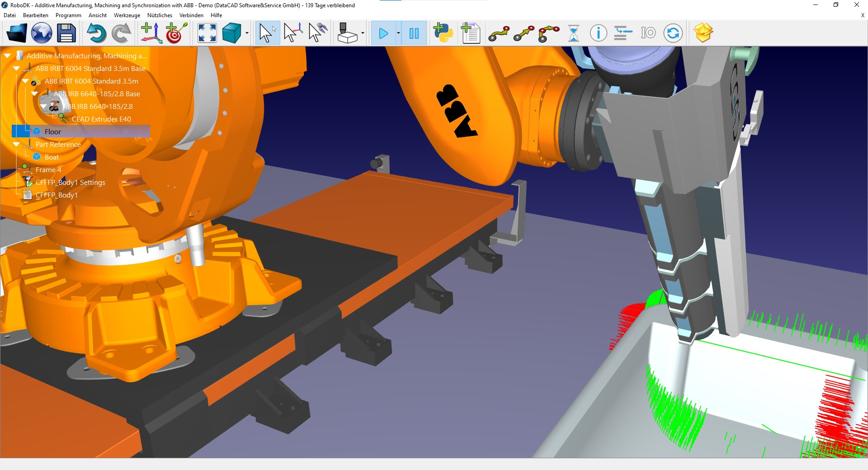Open the online library globe icon
Screen dimensions: 868x470
(x=41, y=33)
